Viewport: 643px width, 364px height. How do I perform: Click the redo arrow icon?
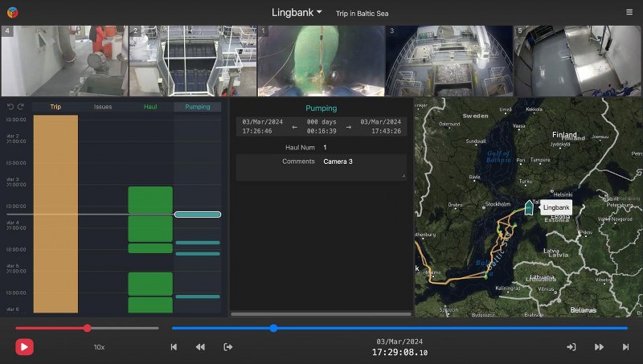(21, 107)
